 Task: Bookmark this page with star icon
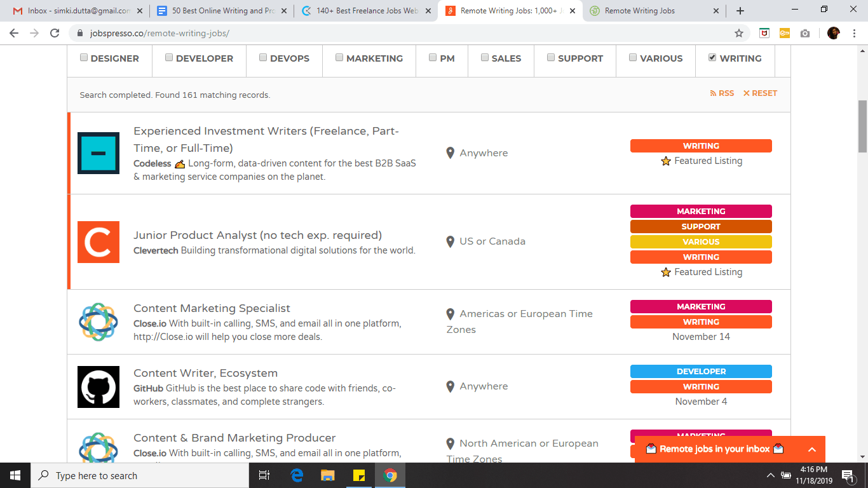[x=739, y=33]
